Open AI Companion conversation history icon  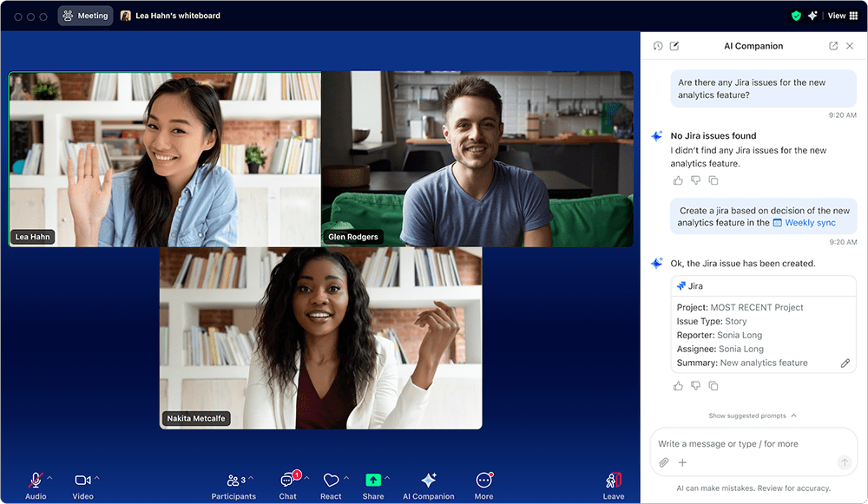tap(658, 46)
